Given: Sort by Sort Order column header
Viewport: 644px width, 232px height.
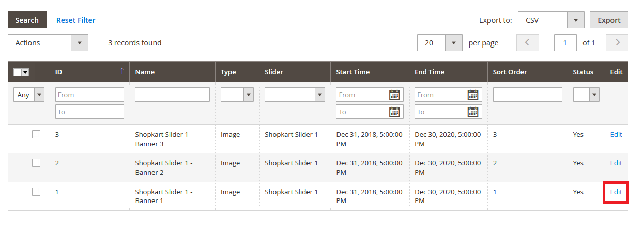Looking at the screenshot, I should point(527,72).
